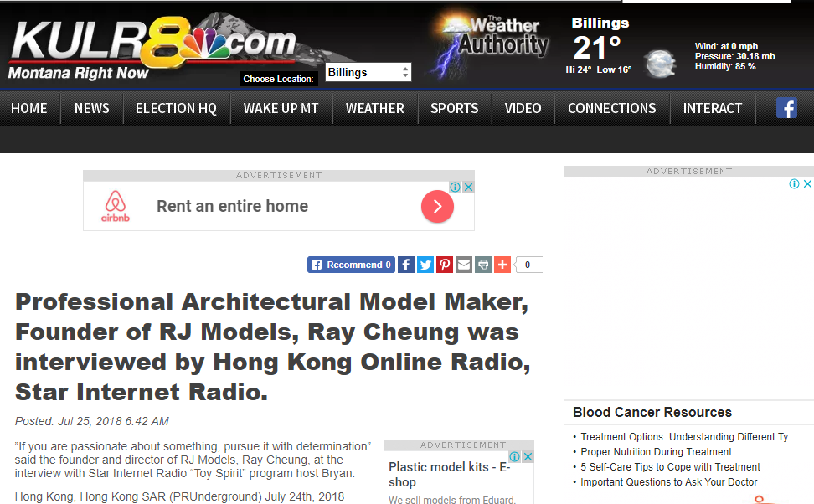Open the NEWS menu
This screenshot has width=814, height=504.
[92, 108]
